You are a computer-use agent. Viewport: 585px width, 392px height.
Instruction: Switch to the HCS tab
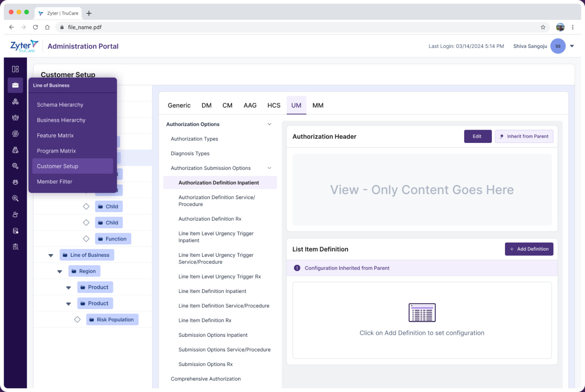pyautogui.click(x=274, y=106)
